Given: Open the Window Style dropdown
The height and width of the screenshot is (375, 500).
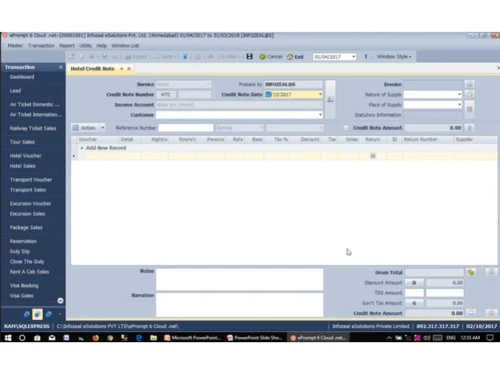Looking at the screenshot, I should pyautogui.click(x=394, y=57).
